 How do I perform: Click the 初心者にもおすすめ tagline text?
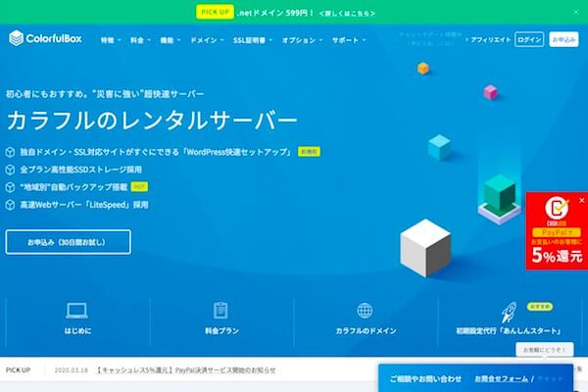pyautogui.click(x=105, y=94)
